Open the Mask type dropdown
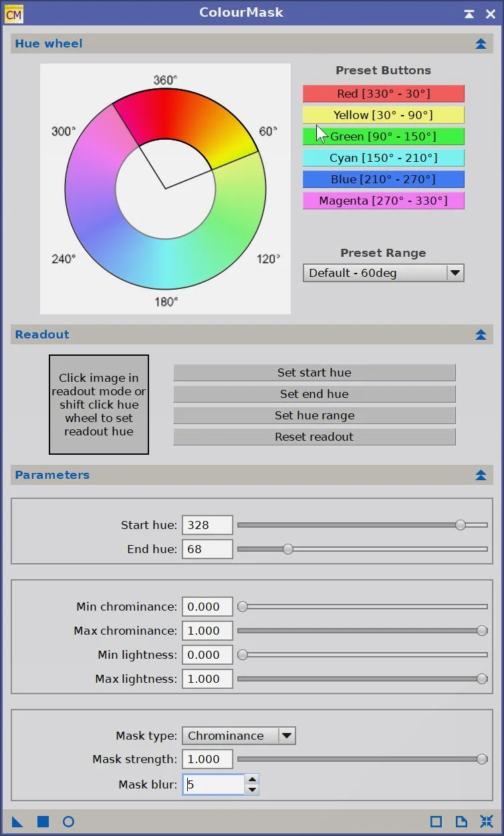 click(239, 736)
